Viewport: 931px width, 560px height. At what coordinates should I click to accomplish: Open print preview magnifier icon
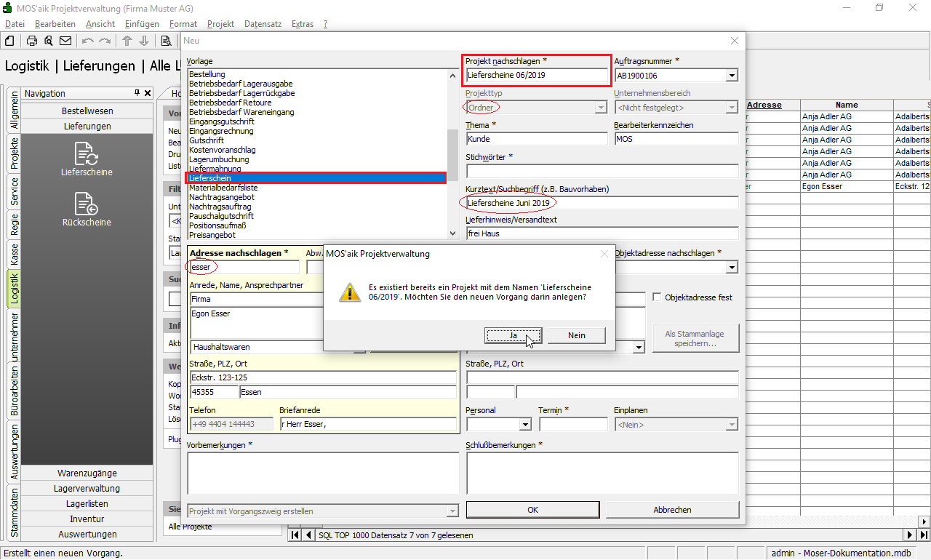click(x=48, y=41)
